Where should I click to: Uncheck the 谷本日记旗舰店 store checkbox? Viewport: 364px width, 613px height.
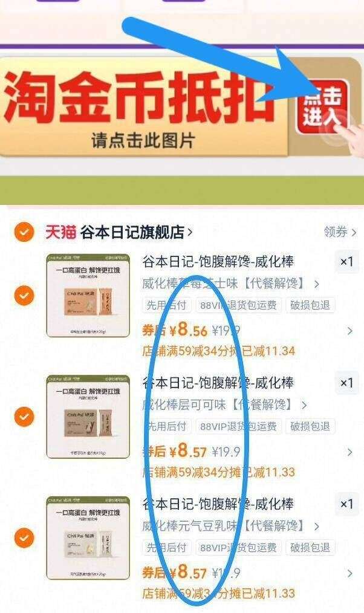pyautogui.click(x=24, y=232)
